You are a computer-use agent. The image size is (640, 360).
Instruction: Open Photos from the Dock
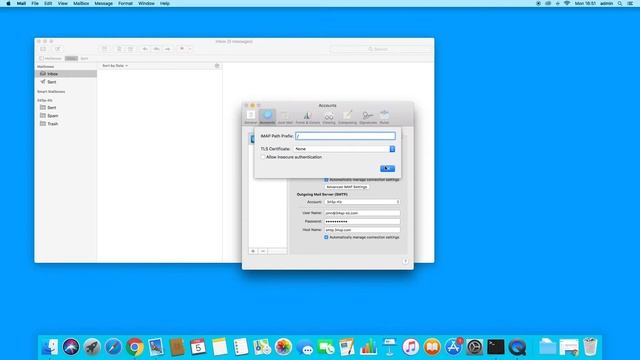coord(283,347)
